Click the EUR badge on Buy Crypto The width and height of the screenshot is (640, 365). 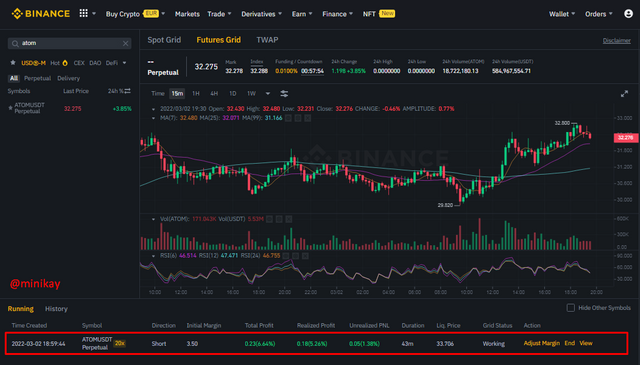coord(151,13)
